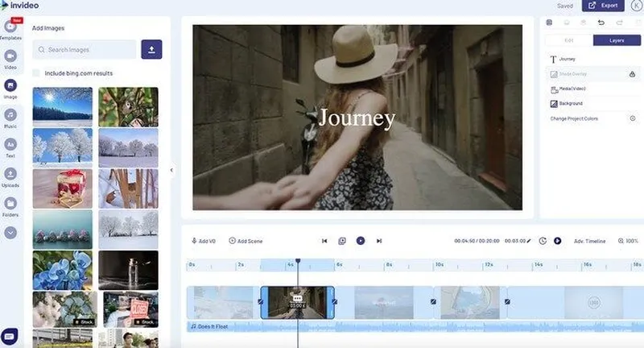The width and height of the screenshot is (644, 348).
Task: Click the upload image button
Action: pyautogui.click(x=151, y=49)
